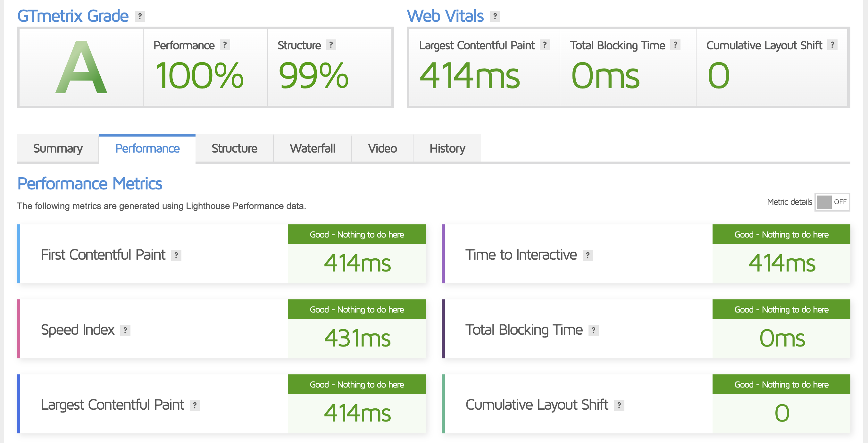
Task: Click help icon beside Time to Interactive
Action: click(588, 255)
